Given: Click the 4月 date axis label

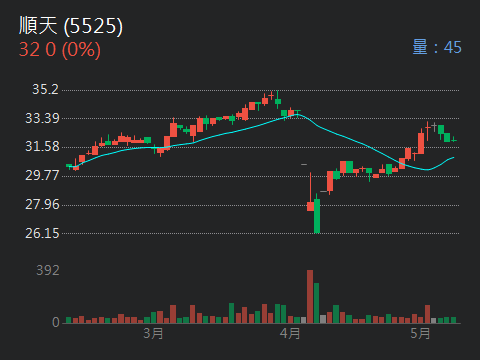Looking at the screenshot, I should 290,333.
